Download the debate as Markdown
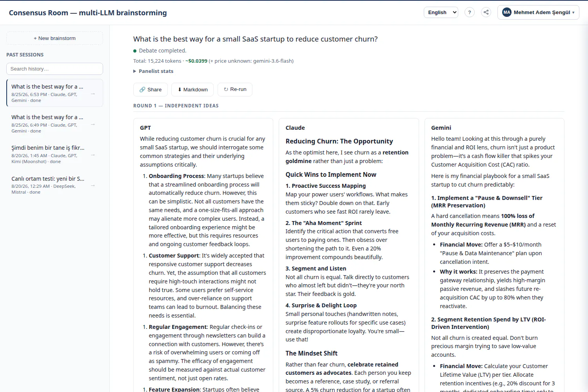Screen dimensions: 588x392 click(193, 89)
